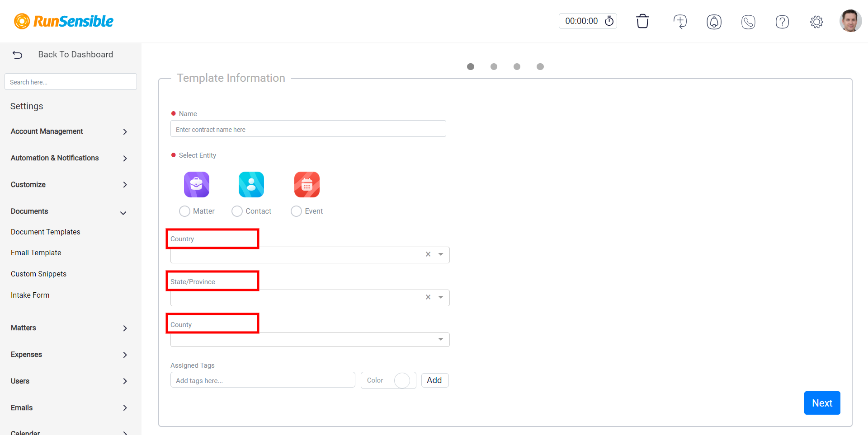Select the Contact radio button
The height and width of the screenshot is (435, 868).
tap(237, 211)
